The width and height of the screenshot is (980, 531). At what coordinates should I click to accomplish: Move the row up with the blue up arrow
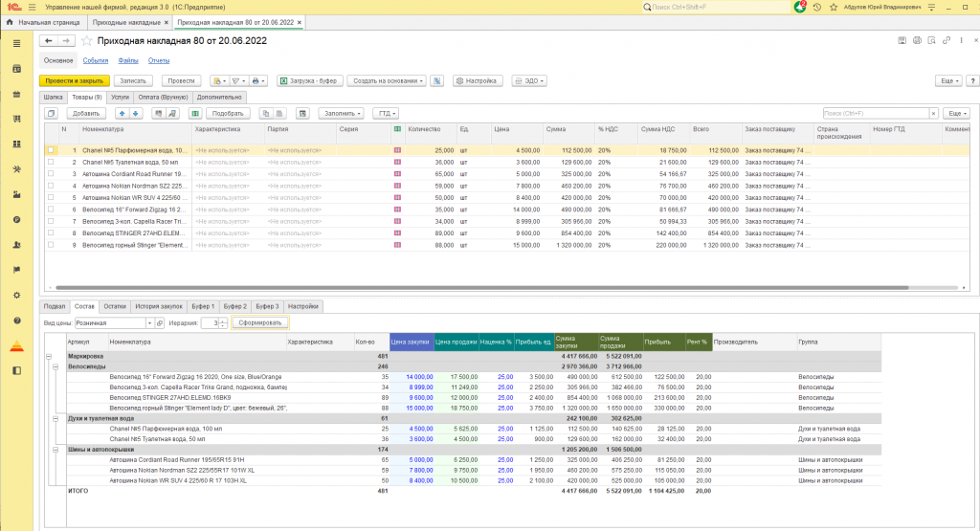coord(122,113)
